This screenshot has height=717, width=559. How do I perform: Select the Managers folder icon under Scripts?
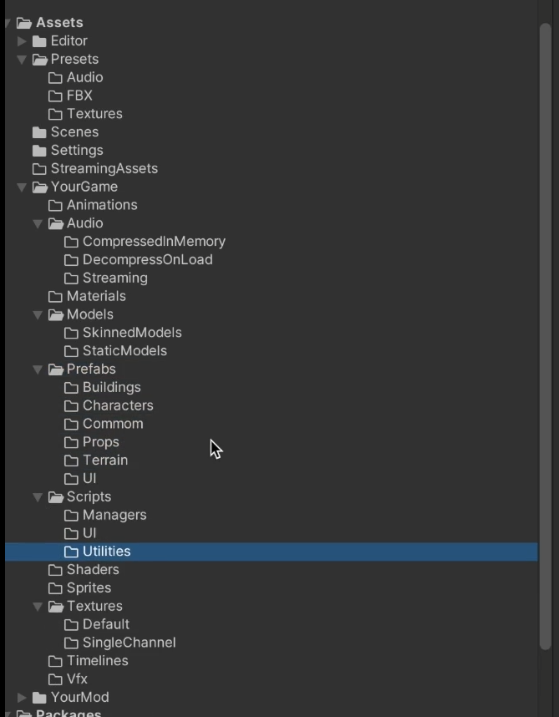tap(71, 515)
